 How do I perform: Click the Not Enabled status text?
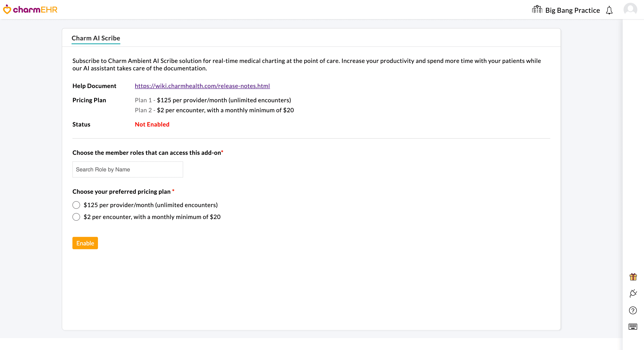click(x=152, y=124)
